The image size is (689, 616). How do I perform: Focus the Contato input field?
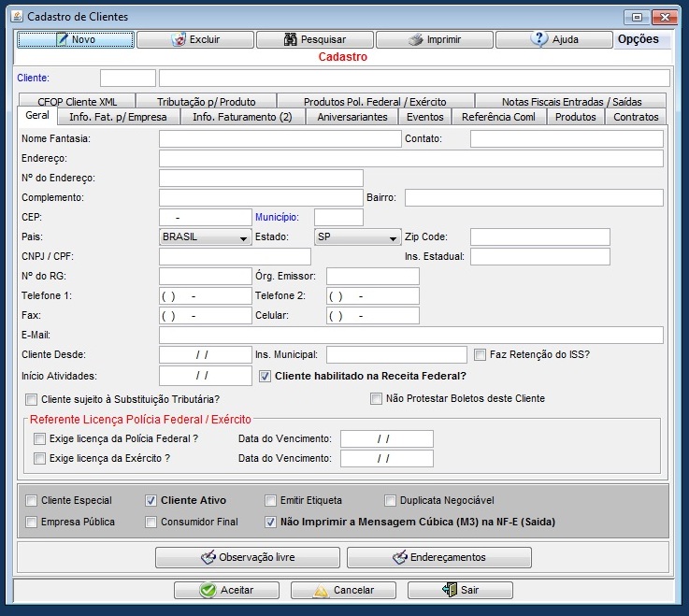point(567,139)
